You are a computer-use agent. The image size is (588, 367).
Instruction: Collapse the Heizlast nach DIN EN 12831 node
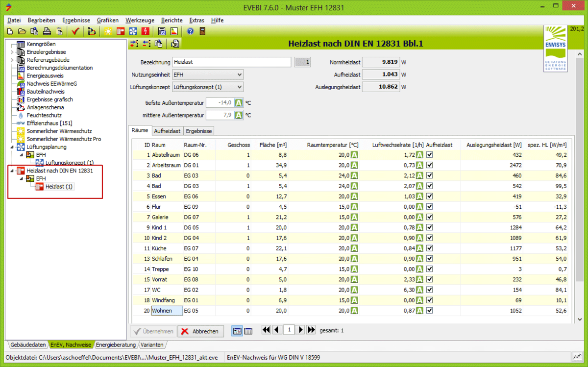coord(12,171)
